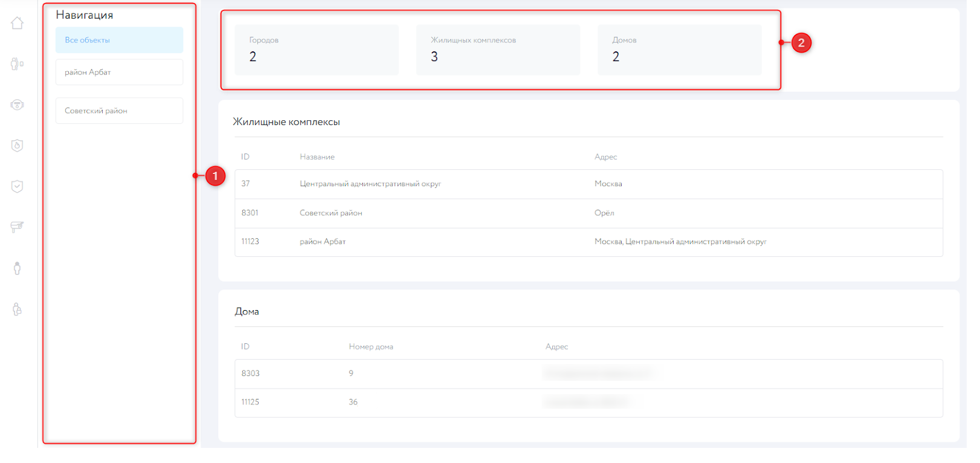Open the water meter icon in sidebar
This screenshot has width=980, height=463.
pyautogui.click(x=17, y=105)
